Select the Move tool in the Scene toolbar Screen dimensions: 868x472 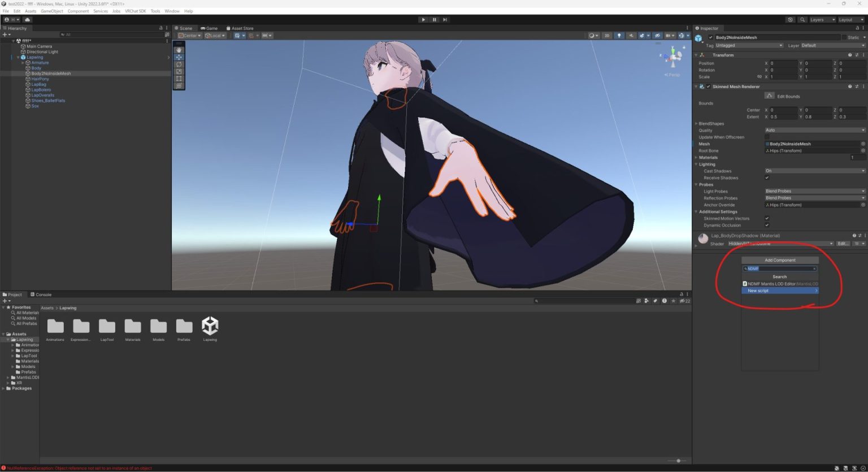(x=179, y=57)
